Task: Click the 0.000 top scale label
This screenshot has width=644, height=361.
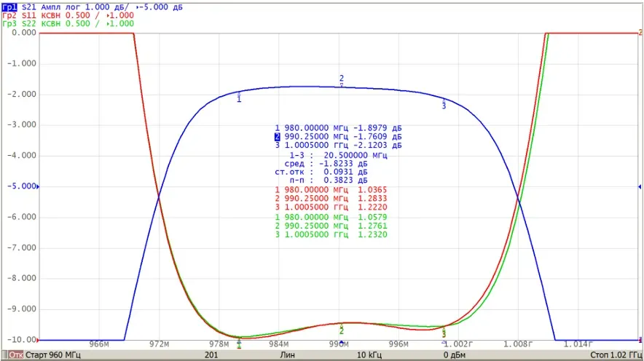Action: coord(24,33)
